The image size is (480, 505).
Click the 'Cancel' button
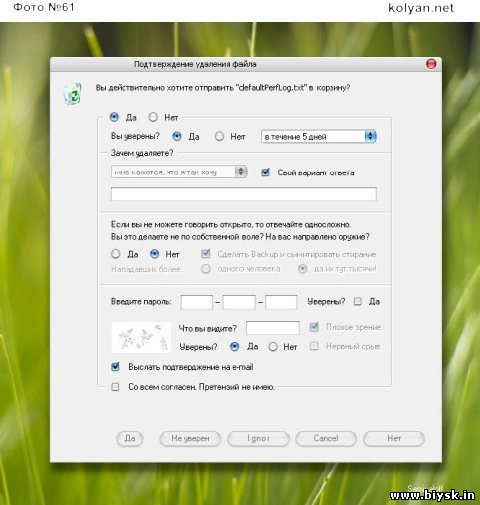[x=326, y=438]
